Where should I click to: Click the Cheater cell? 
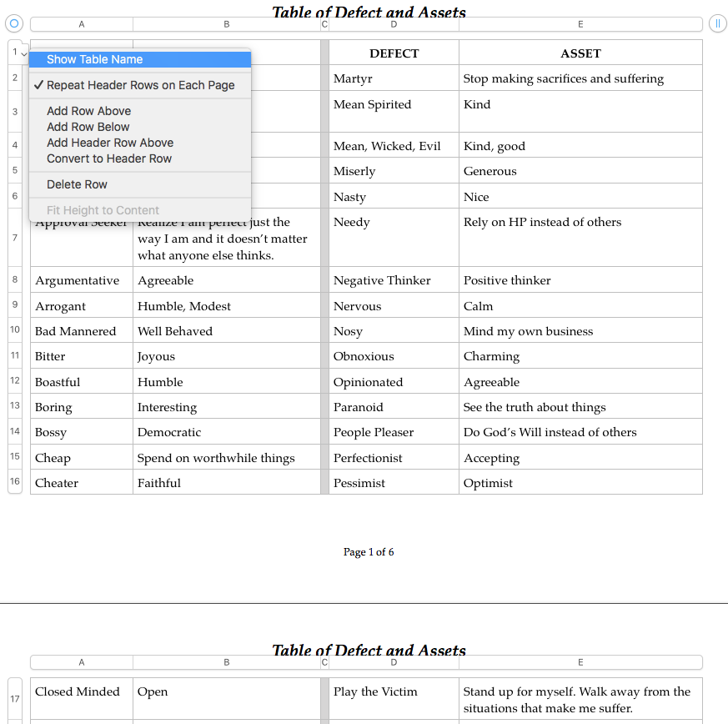(x=82, y=482)
